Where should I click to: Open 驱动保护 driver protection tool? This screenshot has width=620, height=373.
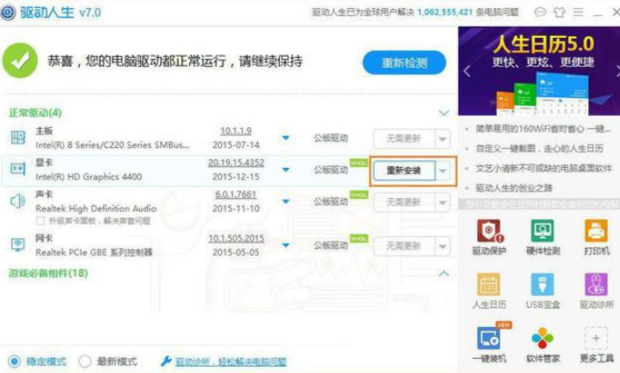tap(490, 237)
